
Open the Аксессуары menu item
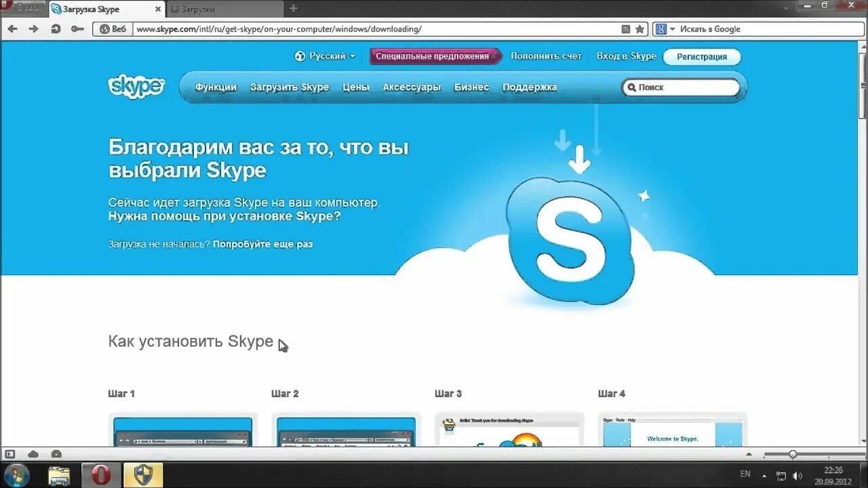click(x=412, y=87)
